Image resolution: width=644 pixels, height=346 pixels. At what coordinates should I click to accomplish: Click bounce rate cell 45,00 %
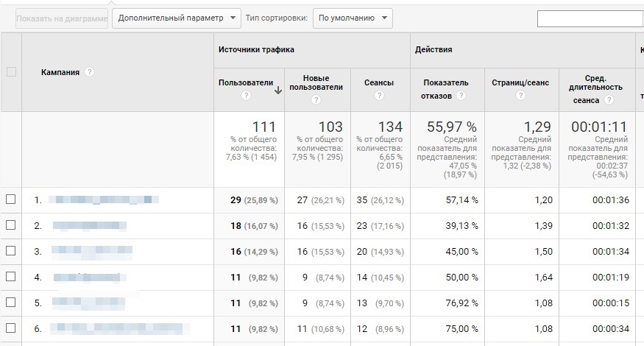(x=461, y=252)
